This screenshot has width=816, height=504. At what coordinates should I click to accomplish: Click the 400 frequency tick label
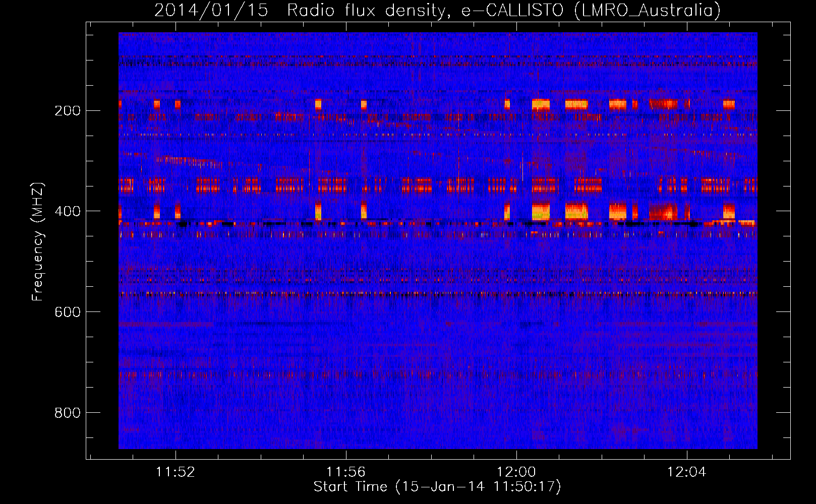68,211
